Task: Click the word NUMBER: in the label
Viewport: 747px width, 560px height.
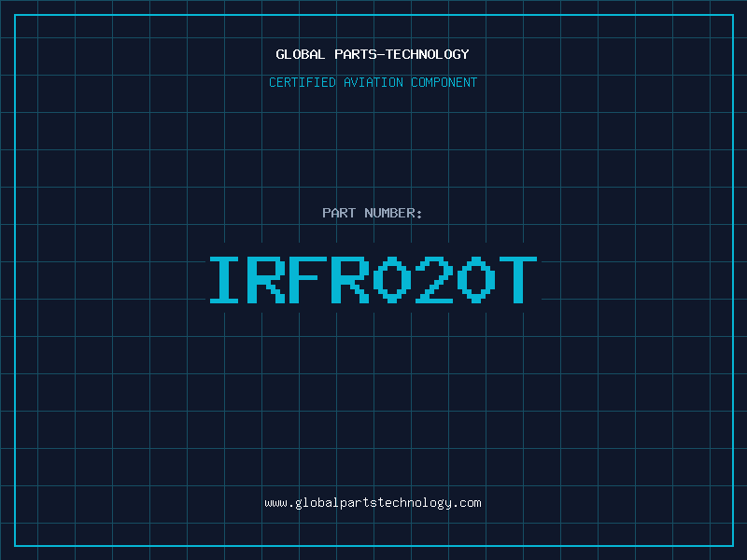Action: click(x=394, y=213)
